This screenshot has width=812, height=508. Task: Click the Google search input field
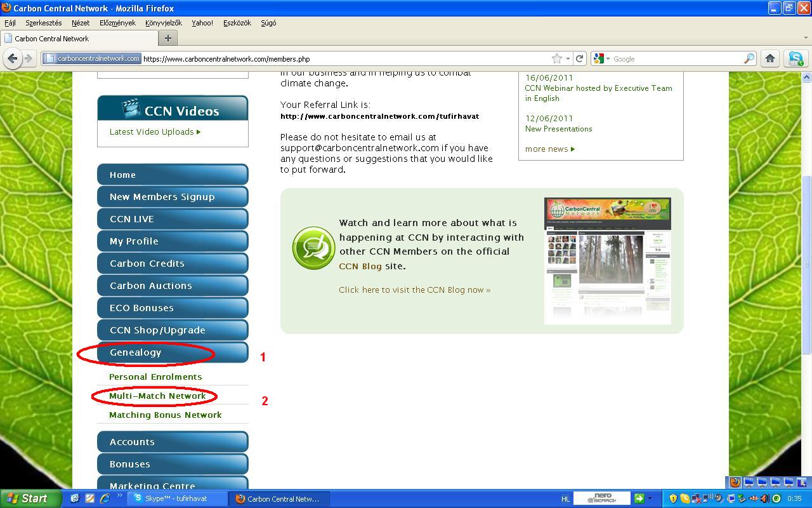click(x=677, y=58)
